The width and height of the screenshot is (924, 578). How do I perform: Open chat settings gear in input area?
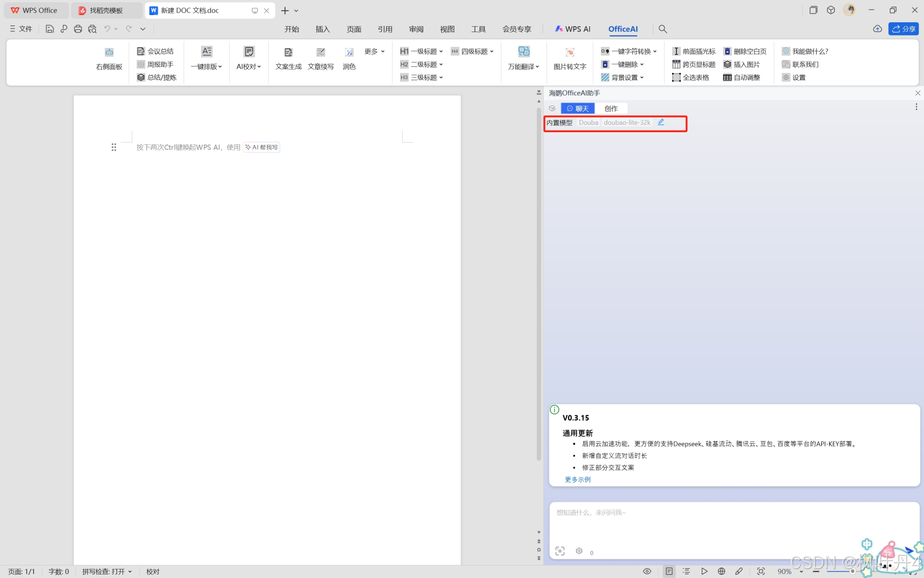pos(579,551)
